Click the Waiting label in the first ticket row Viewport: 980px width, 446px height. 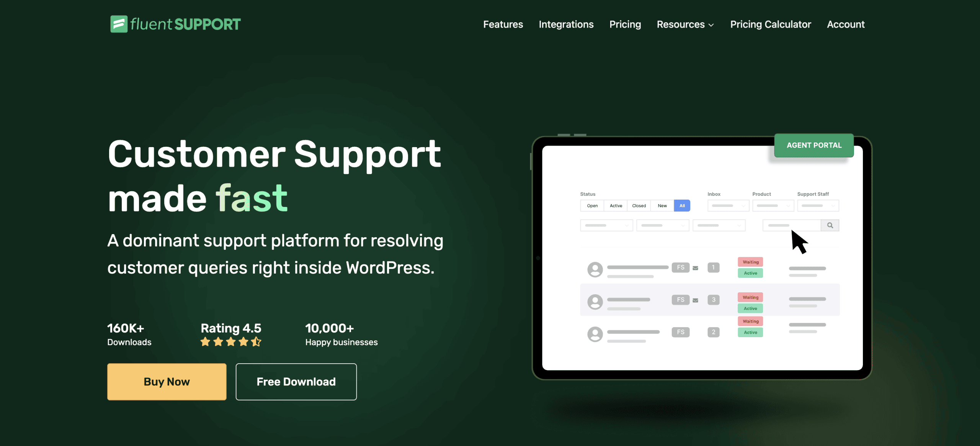(x=750, y=262)
